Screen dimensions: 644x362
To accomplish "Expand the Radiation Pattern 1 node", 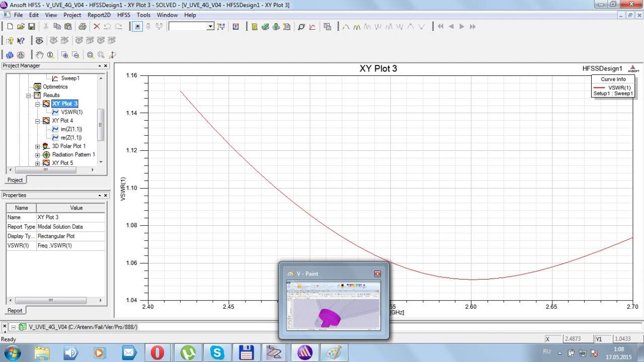I will point(37,155).
